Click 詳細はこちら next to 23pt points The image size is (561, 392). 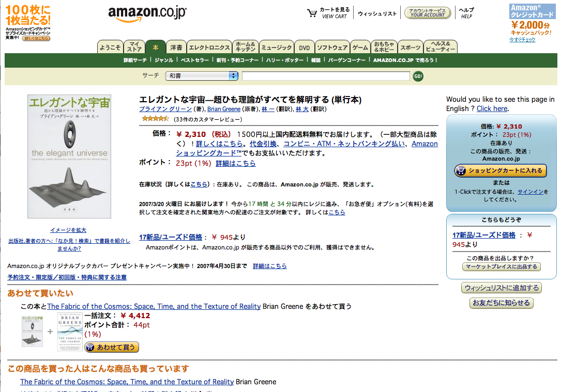click(235, 163)
